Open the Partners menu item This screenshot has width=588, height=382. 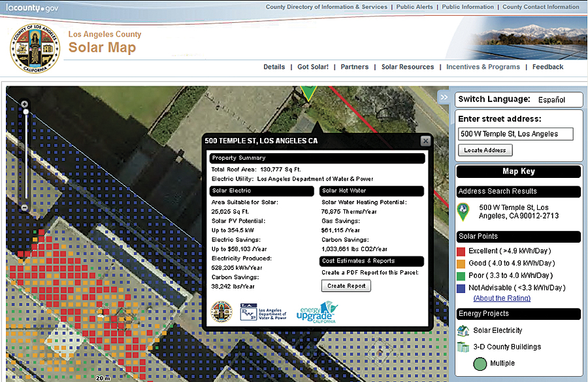pos(354,67)
